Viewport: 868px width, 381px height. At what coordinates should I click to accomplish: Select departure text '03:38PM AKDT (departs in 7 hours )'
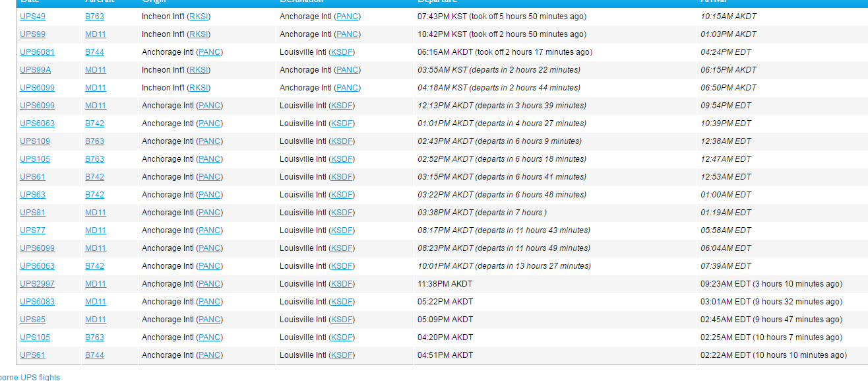point(482,213)
